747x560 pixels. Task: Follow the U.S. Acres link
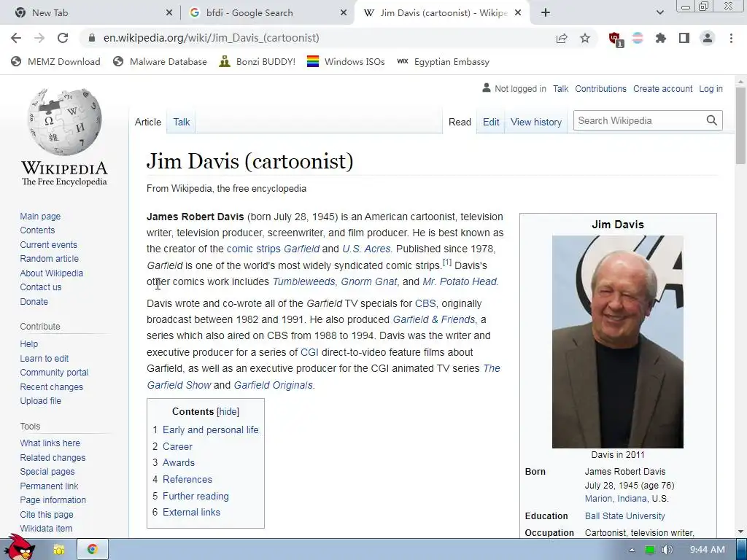click(x=366, y=249)
